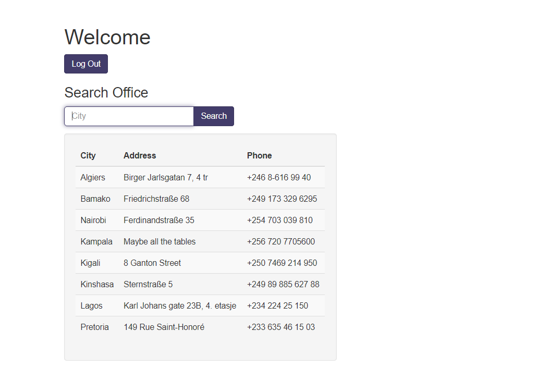The width and height of the screenshot is (550, 392).
Task: Click the Welcome heading
Action: click(x=107, y=38)
